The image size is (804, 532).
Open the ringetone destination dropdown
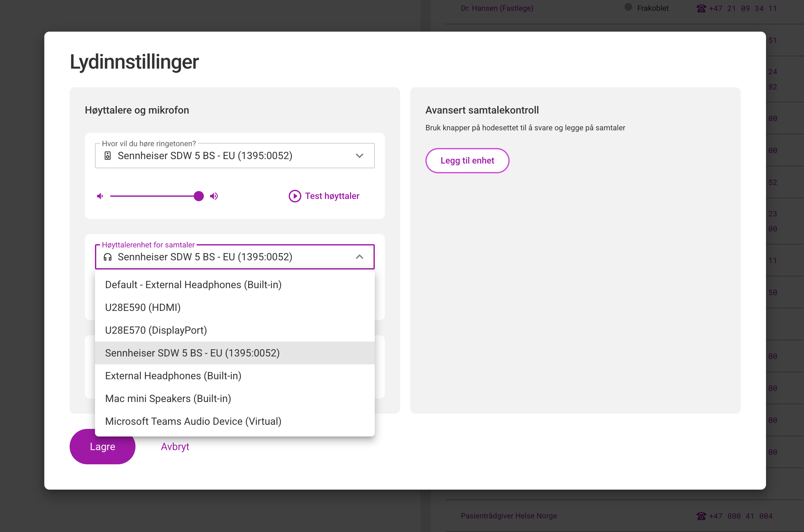pos(359,156)
